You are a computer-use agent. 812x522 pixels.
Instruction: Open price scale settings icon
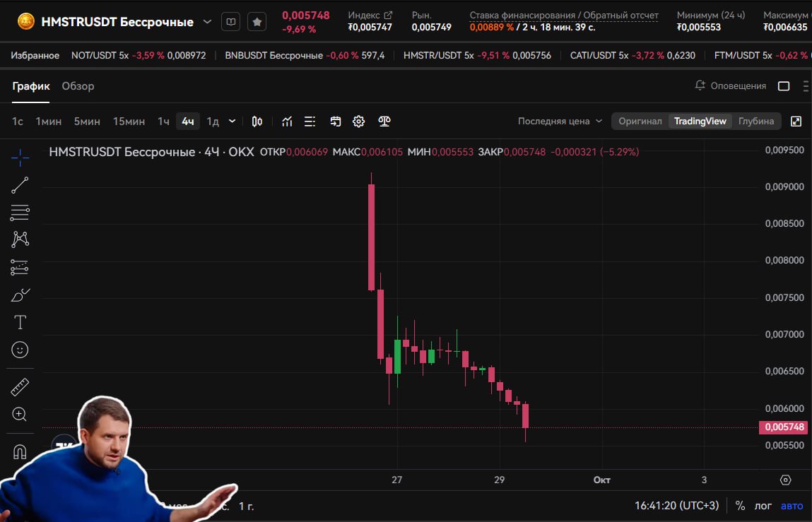pos(786,480)
